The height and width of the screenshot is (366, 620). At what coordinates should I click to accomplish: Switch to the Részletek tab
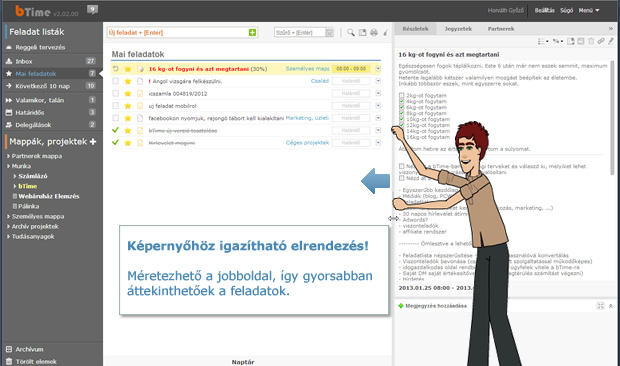tap(415, 29)
